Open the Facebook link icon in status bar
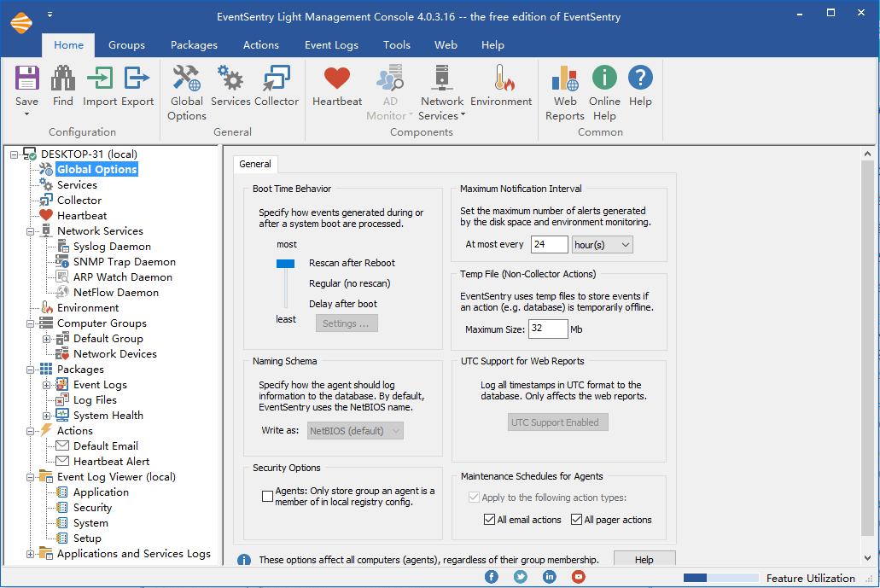Viewport: 880px width, 588px height. (x=491, y=577)
